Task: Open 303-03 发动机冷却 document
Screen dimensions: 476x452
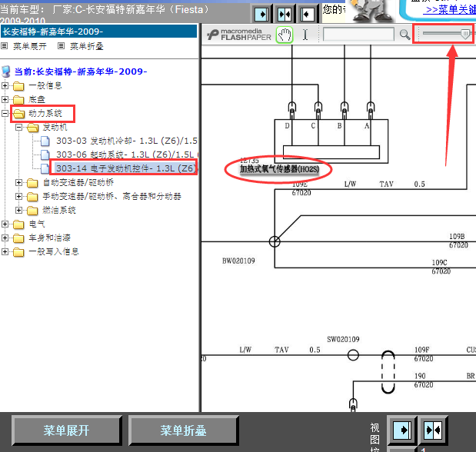Action: (x=127, y=141)
